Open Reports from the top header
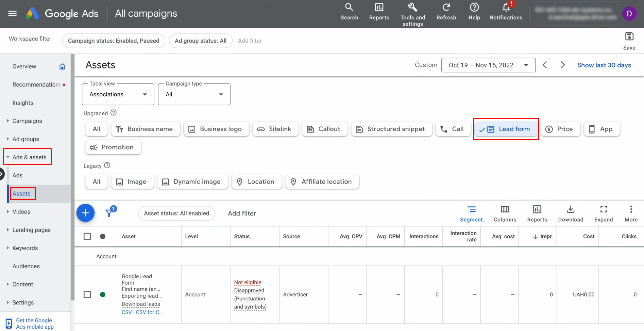 point(379,12)
